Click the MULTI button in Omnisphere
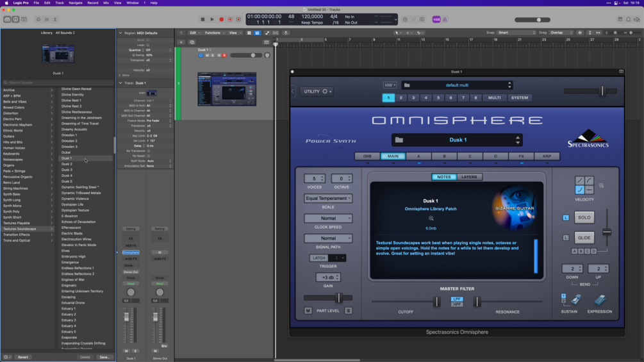The image size is (644, 362). pos(495,97)
